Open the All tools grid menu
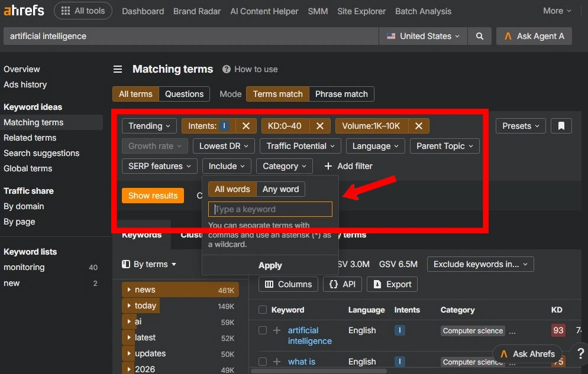The image size is (588, 374). [x=83, y=11]
